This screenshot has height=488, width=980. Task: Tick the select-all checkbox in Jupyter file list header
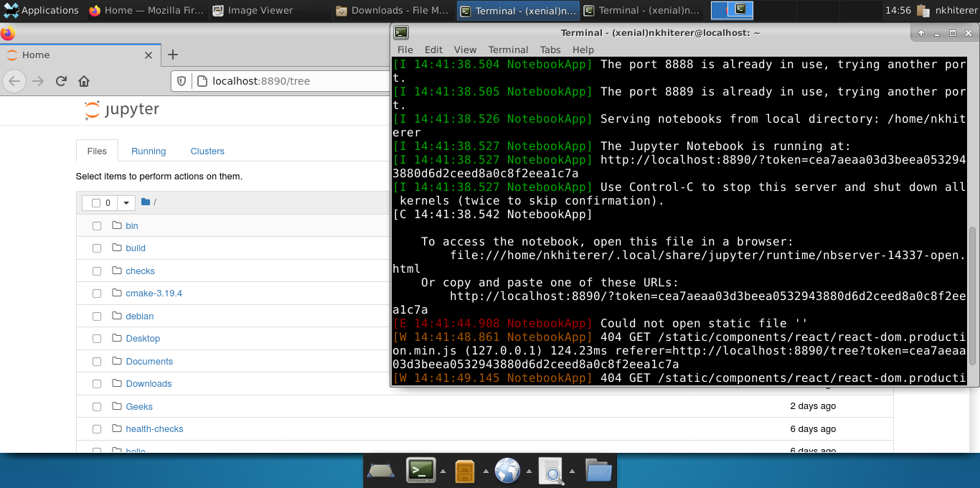[x=96, y=203]
